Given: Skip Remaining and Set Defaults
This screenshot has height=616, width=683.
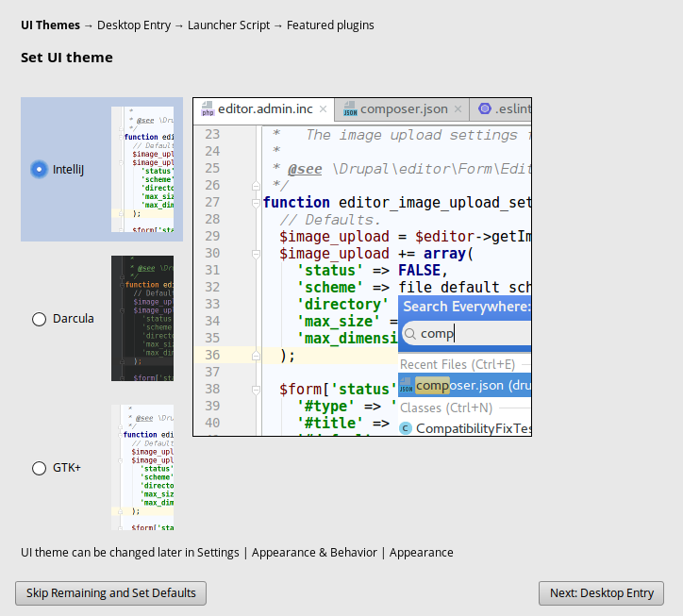Looking at the screenshot, I should tap(110, 593).
